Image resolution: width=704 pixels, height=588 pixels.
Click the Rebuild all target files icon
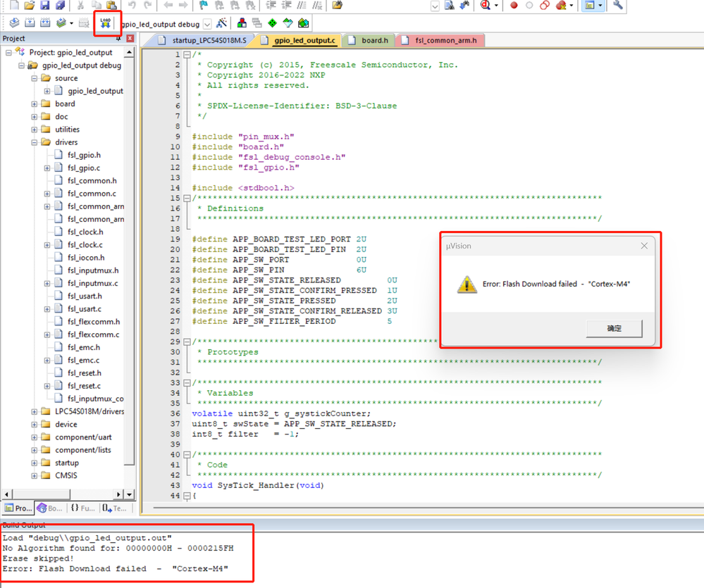(x=45, y=23)
